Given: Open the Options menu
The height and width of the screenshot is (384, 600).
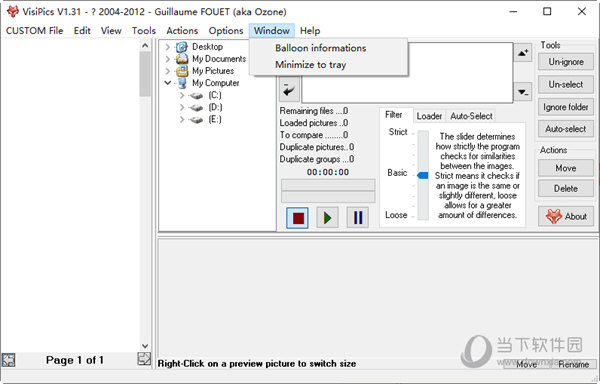Looking at the screenshot, I should coord(226,31).
